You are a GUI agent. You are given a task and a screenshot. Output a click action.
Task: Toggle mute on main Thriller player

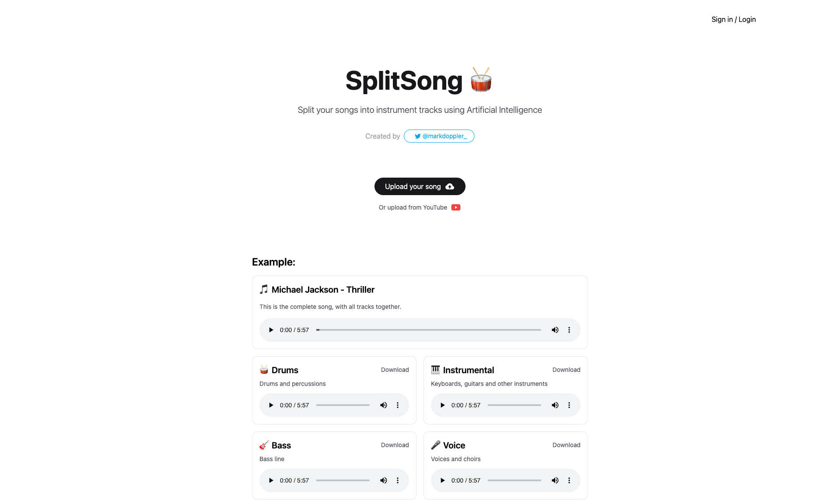[554, 330]
